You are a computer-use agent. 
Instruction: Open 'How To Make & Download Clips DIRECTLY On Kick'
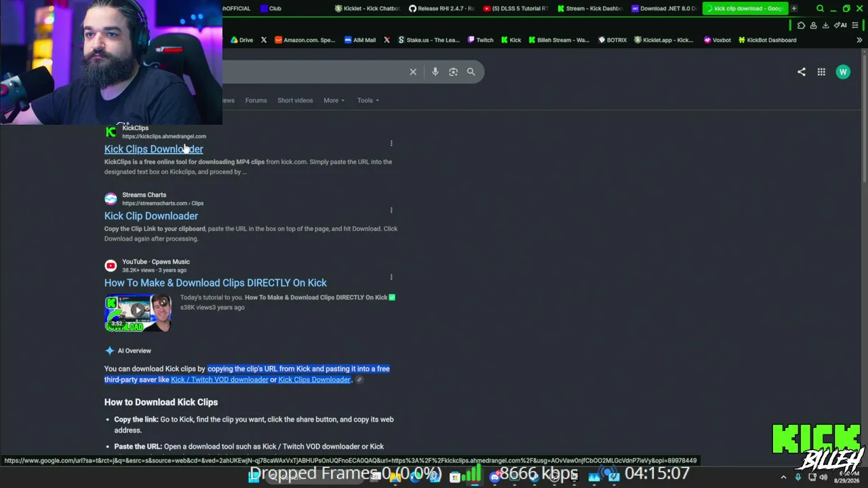coord(216,283)
